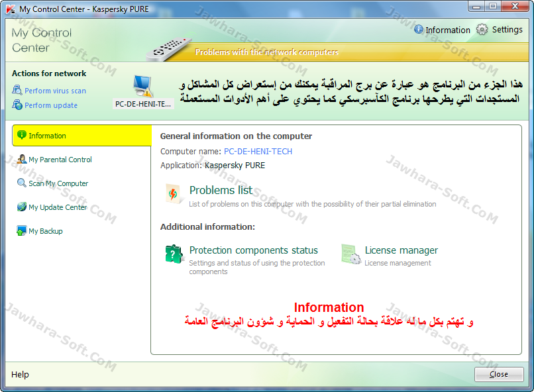Image resolution: width=534 pixels, height=392 pixels.
Task: Click the Perform virus scan icon
Action: point(17,90)
